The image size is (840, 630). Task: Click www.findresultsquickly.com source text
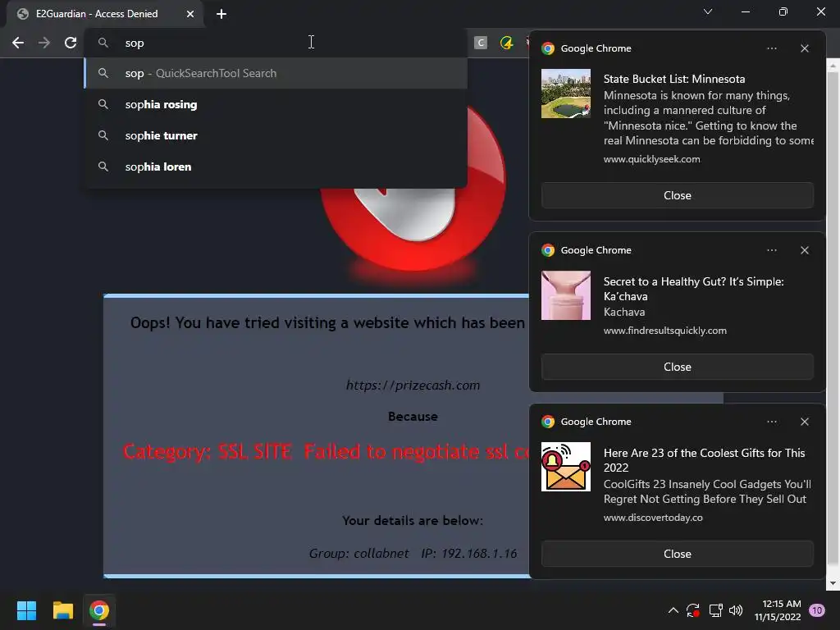tap(664, 331)
